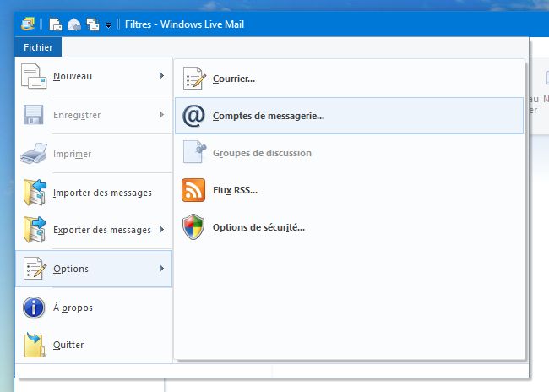Image resolution: width=549 pixels, height=392 pixels.
Task: Click the Options checklist pencil icon
Action: (x=34, y=269)
